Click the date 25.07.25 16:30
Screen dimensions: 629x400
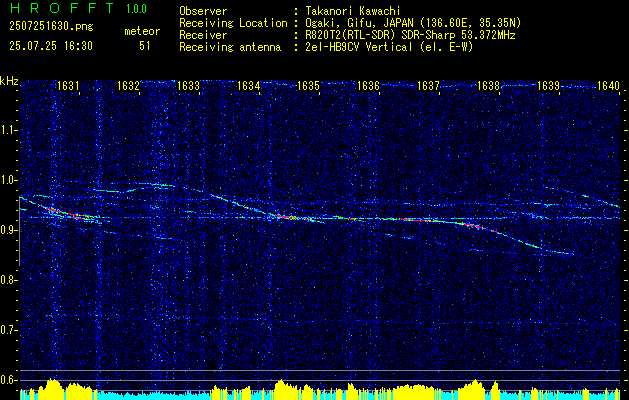coord(51,46)
